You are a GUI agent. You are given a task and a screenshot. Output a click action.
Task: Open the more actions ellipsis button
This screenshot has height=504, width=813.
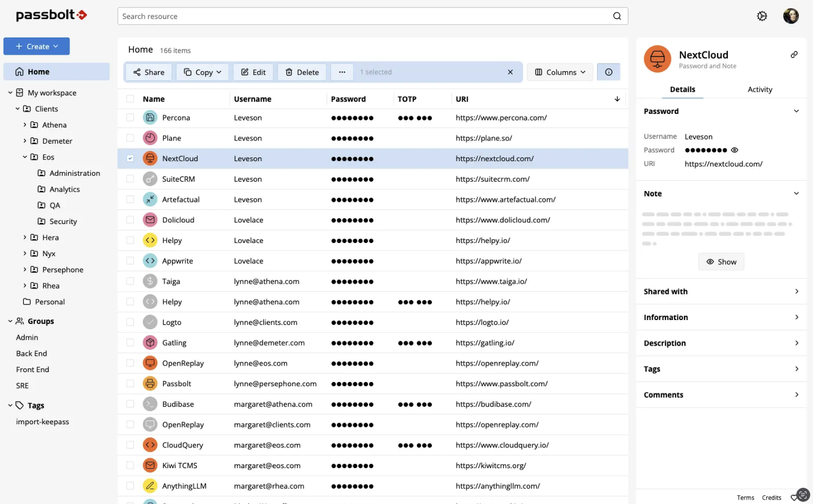pos(342,72)
